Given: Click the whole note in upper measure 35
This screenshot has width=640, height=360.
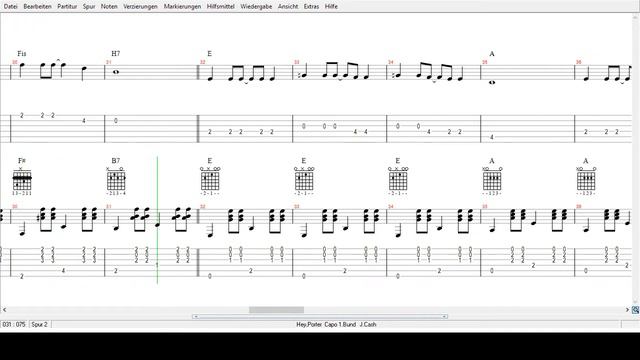Looking at the screenshot, I should tap(492, 82).
